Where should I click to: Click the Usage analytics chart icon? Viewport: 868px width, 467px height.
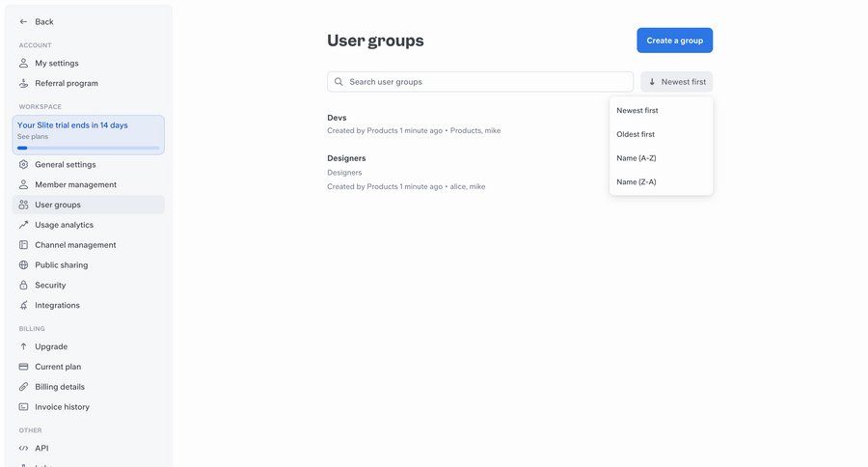pos(24,225)
